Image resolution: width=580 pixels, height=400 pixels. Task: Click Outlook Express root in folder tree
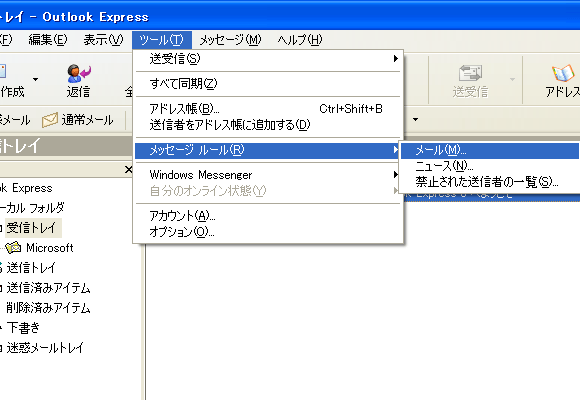coord(26,188)
